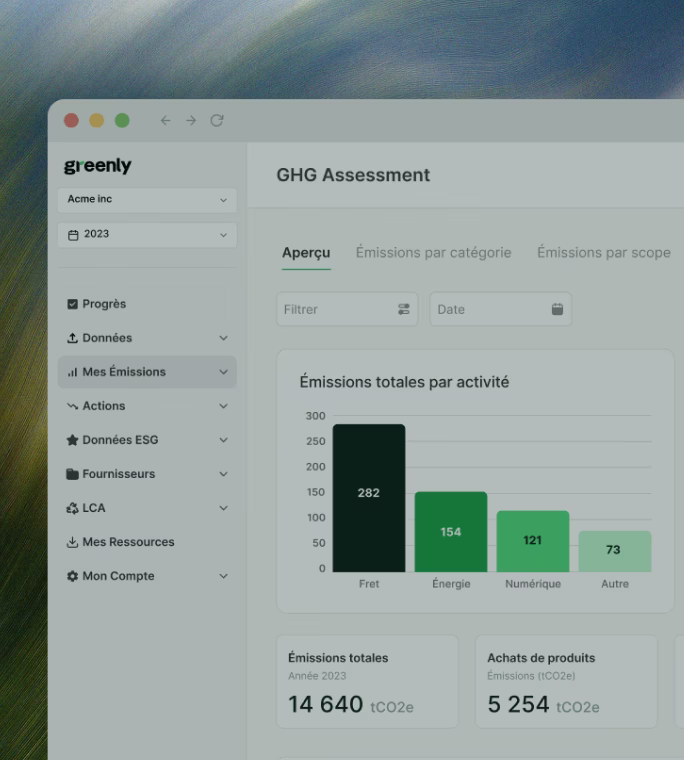The width and height of the screenshot is (684, 760).
Task: Click the Fret axis label
Action: [x=369, y=584]
